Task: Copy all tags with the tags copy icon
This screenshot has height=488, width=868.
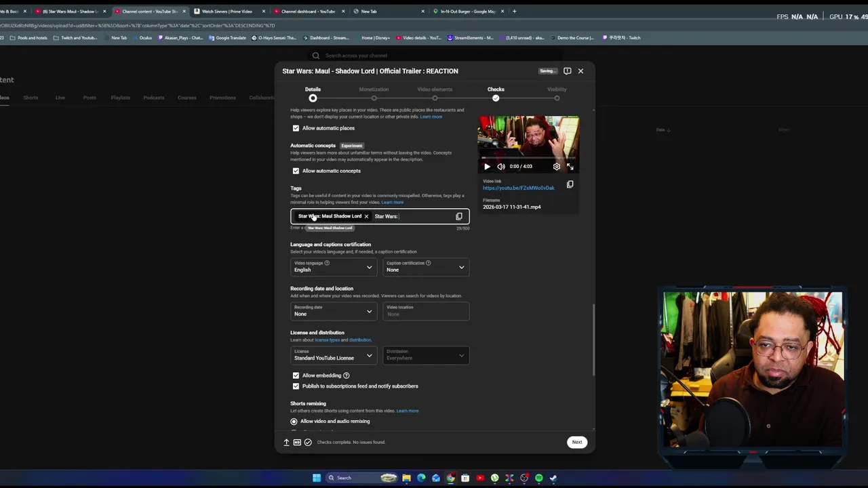Action: [459, 216]
